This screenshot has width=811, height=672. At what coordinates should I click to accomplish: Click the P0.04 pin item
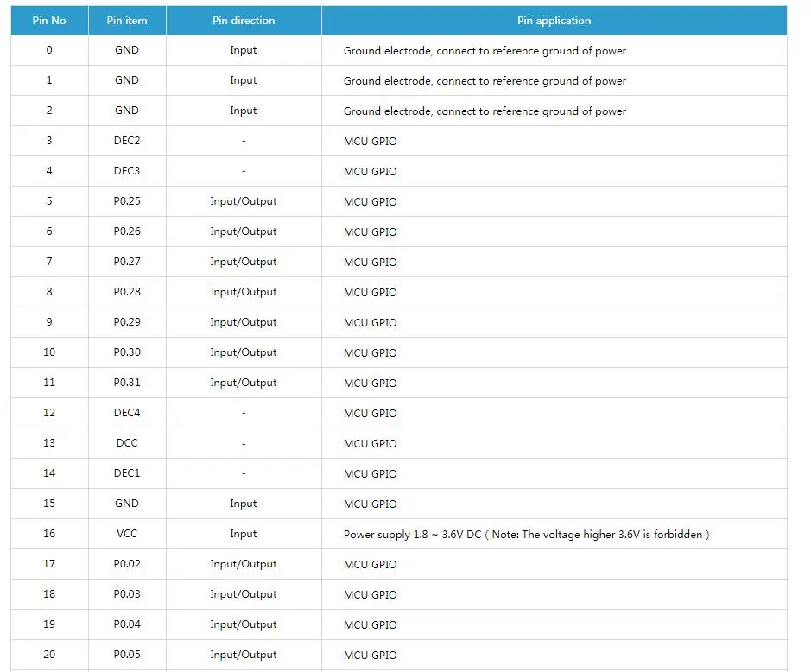127,624
